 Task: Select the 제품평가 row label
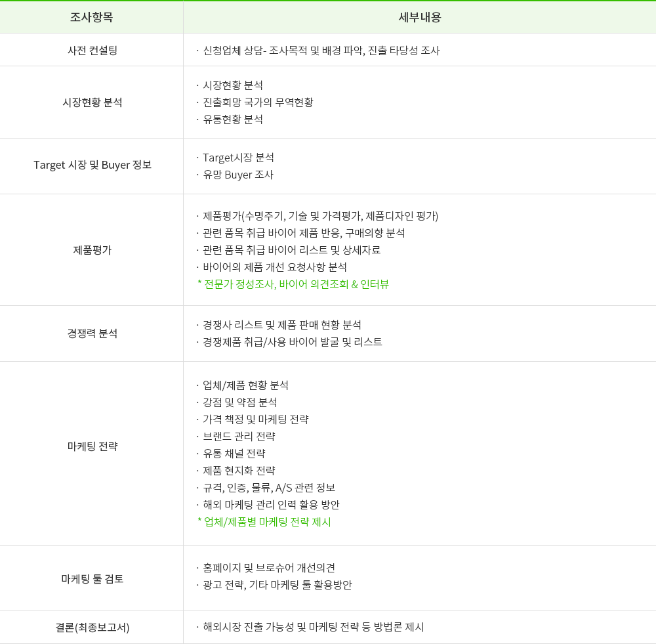[x=92, y=250]
